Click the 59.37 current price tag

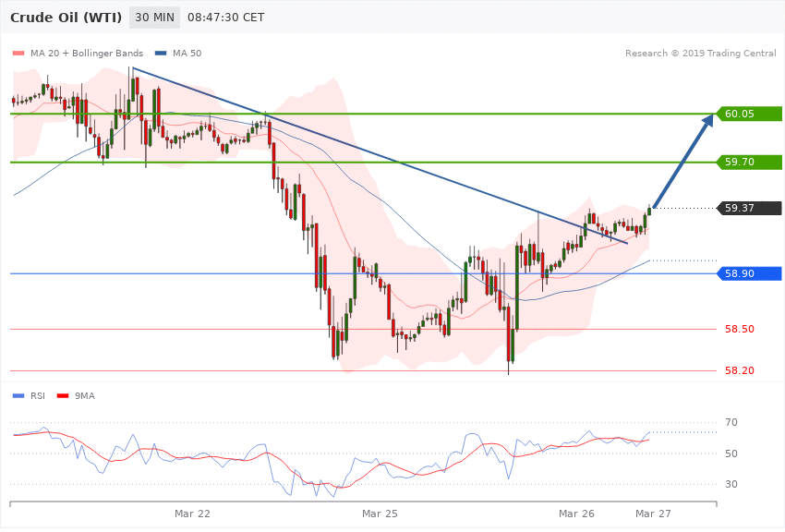tap(750, 208)
